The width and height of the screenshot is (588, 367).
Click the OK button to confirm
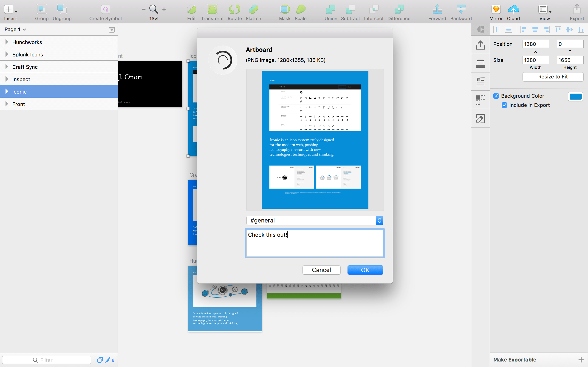pyautogui.click(x=365, y=270)
